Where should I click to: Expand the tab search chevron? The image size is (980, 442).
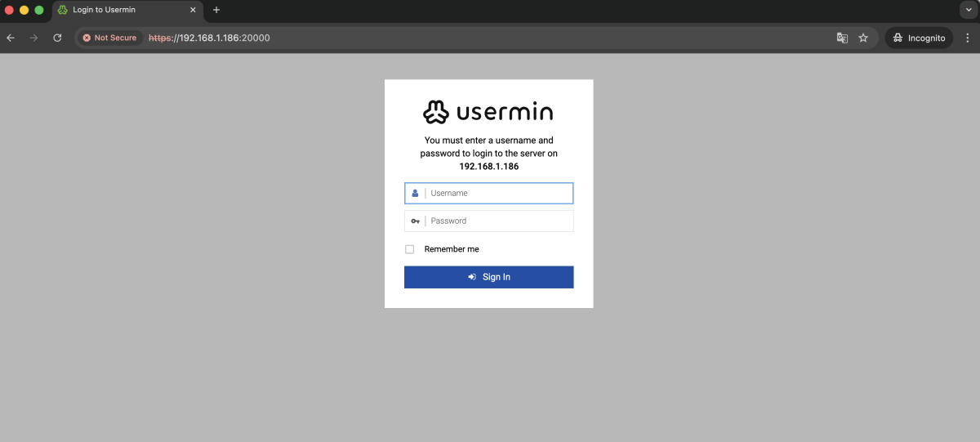click(x=968, y=10)
